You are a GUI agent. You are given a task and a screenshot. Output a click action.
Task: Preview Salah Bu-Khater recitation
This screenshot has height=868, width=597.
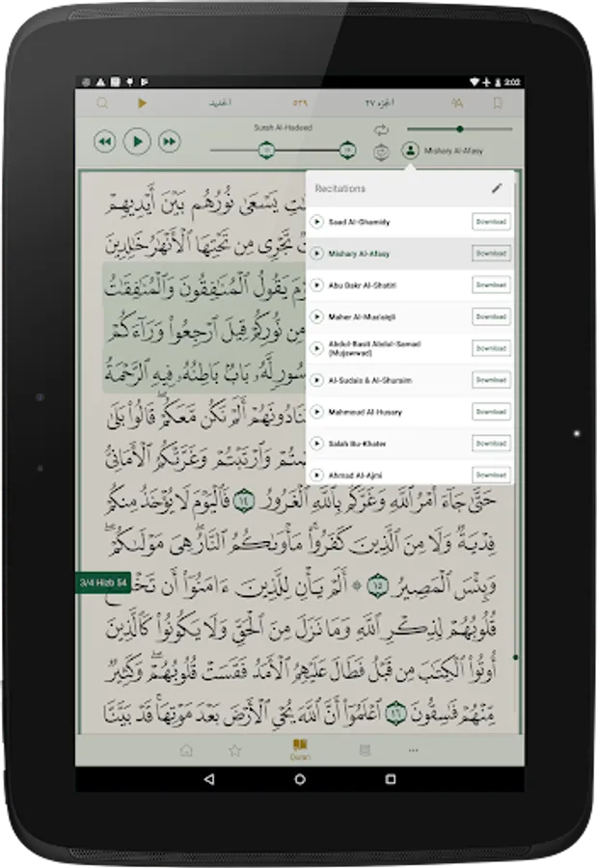pos(316,444)
